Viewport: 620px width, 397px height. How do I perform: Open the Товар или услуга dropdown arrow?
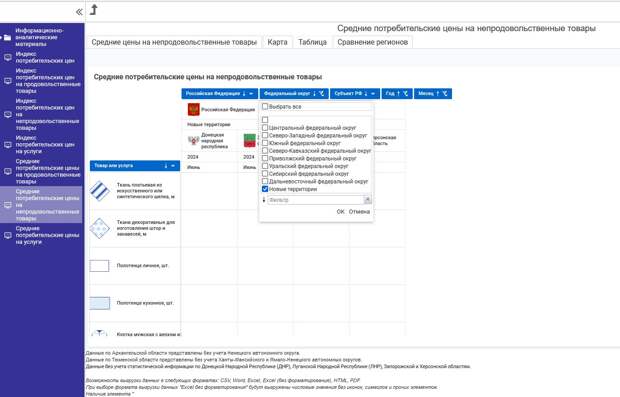click(173, 166)
